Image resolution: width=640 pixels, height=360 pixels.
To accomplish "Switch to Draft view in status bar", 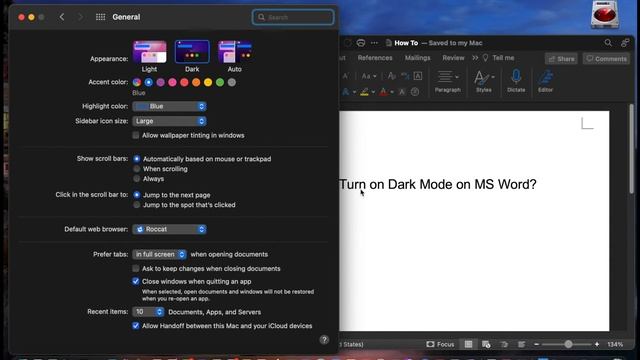I will click(521, 344).
